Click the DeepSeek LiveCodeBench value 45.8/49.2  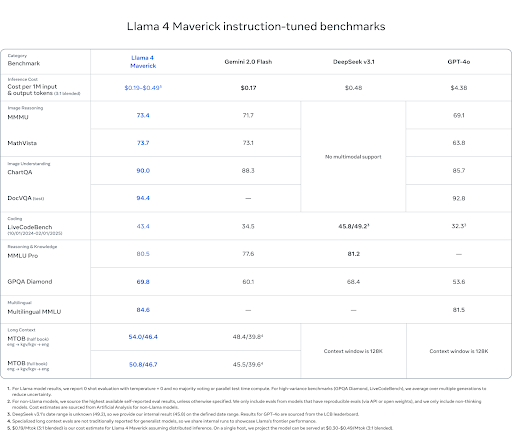click(x=354, y=226)
